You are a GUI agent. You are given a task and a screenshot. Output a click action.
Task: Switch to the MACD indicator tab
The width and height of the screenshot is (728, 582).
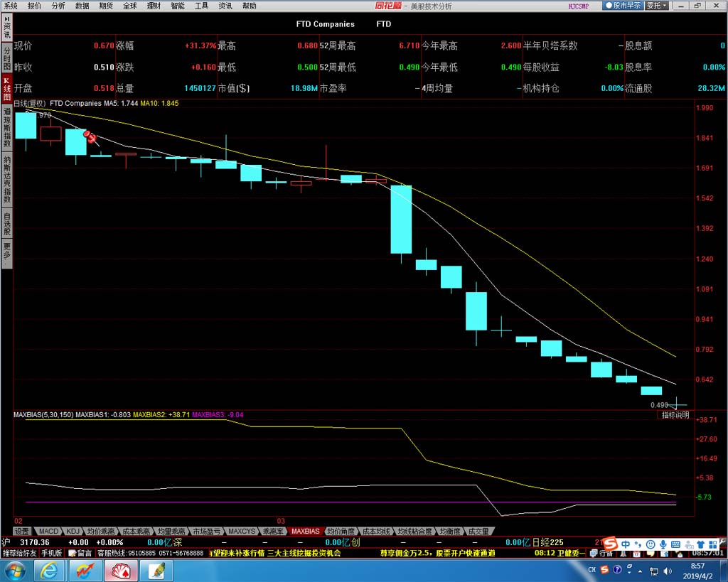pyautogui.click(x=48, y=531)
